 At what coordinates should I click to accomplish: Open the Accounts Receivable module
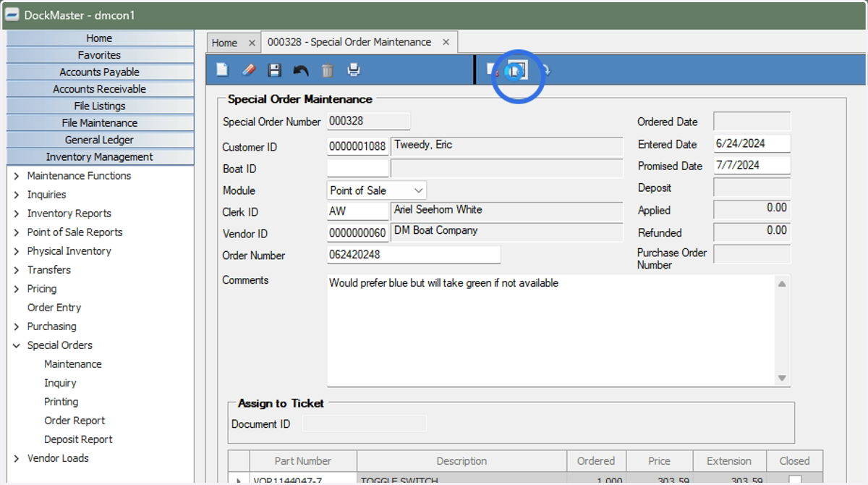(100, 89)
